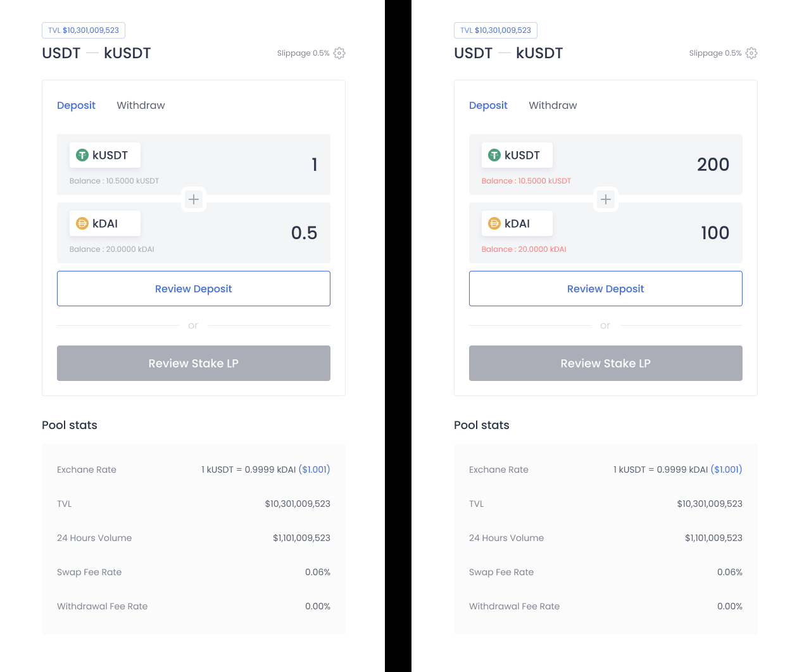Click the kUSDT token icon in left panel
The image size is (797, 672).
click(82, 155)
